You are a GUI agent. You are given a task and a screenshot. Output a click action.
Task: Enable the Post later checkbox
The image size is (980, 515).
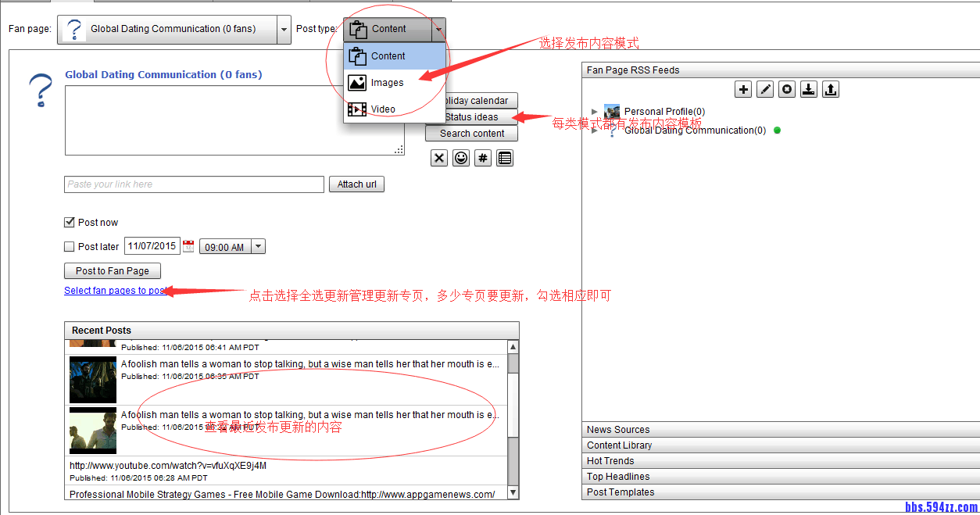point(70,247)
